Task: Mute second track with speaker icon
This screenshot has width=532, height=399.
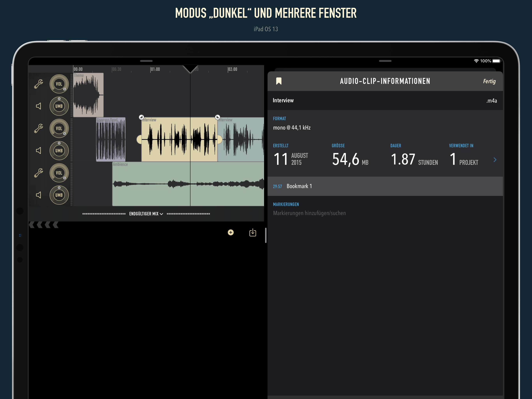Action: pos(39,151)
